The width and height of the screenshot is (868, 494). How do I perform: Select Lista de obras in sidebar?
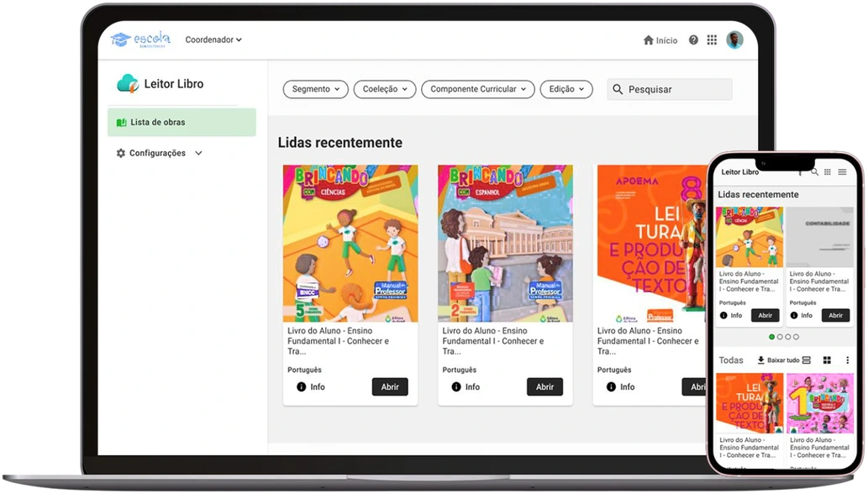(x=181, y=123)
